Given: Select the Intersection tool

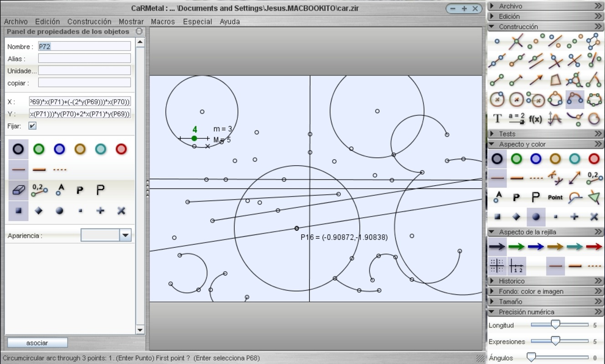Looking at the screenshot, I should tap(516, 41).
